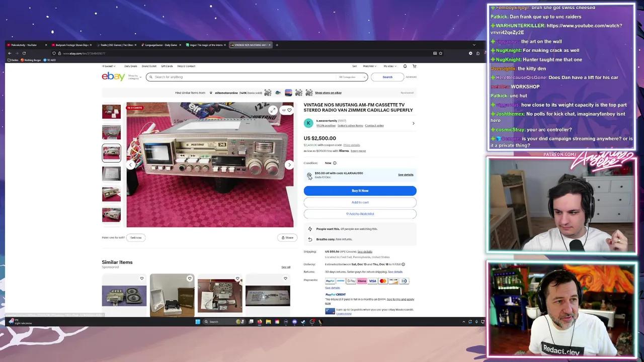The image size is (644, 362).
Task: Open the Advanced search link
Action: point(411,77)
